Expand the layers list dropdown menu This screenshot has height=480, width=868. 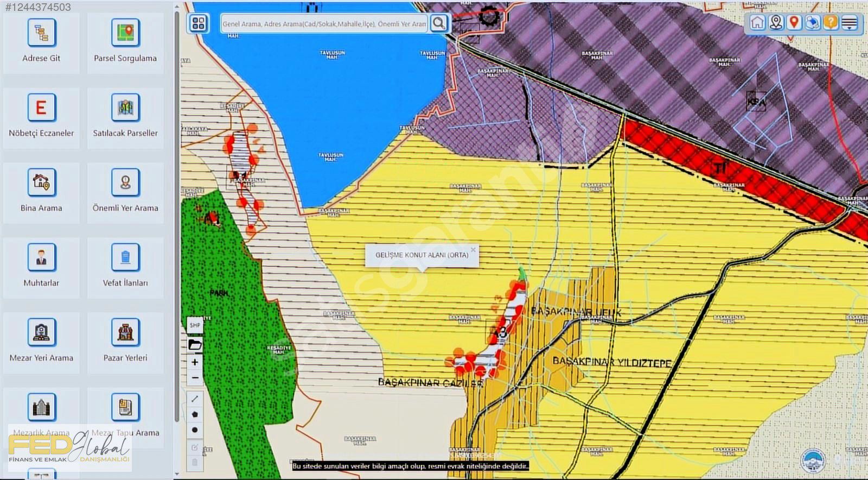pyautogui.click(x=850, y=23)
